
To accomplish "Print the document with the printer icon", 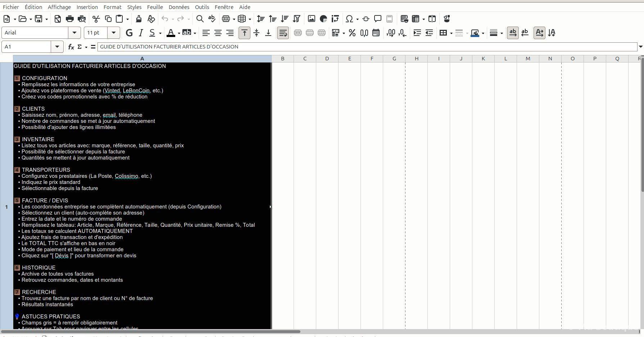I will [x=70, y=19].
